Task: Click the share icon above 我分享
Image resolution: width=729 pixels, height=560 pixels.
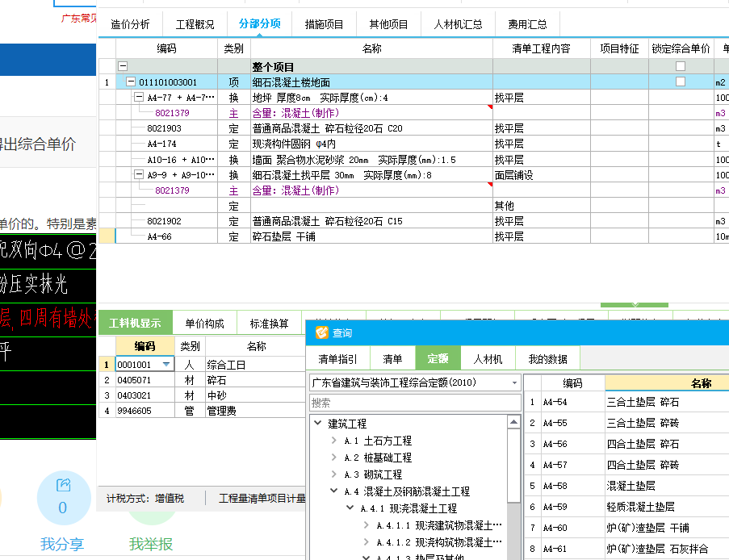Action: 63,485
